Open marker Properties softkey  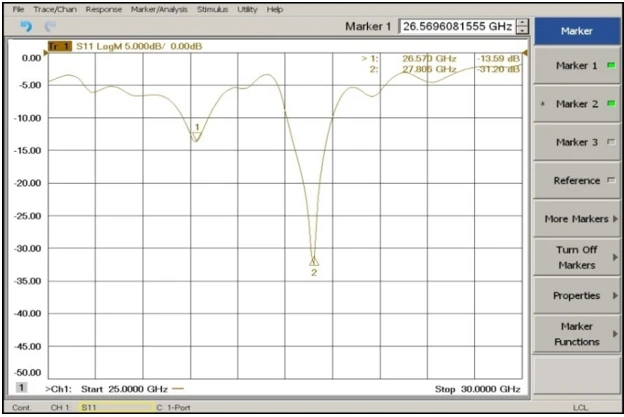point(577,295)
